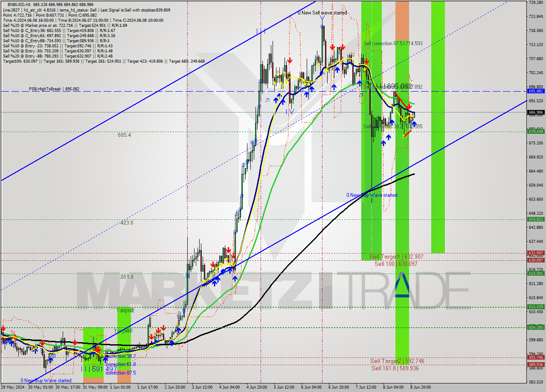Select the '8 Jun 04:00' time axis label
Screen dimensions: 546x392
pos(393,387)
